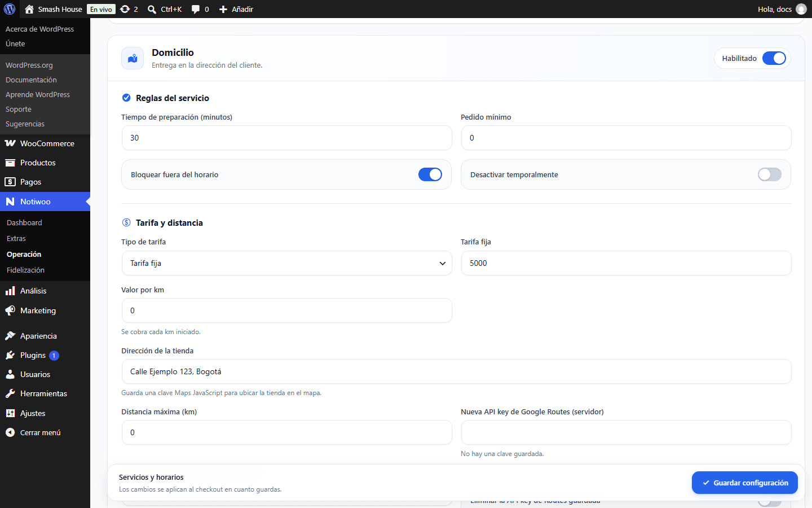Click the updates icon showing 2

click(125, 9)
